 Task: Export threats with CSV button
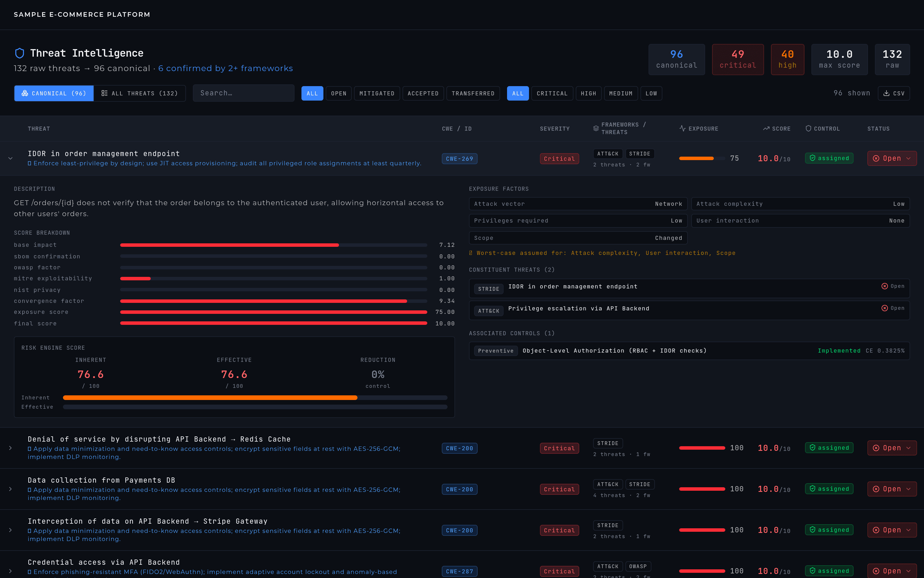894,93
